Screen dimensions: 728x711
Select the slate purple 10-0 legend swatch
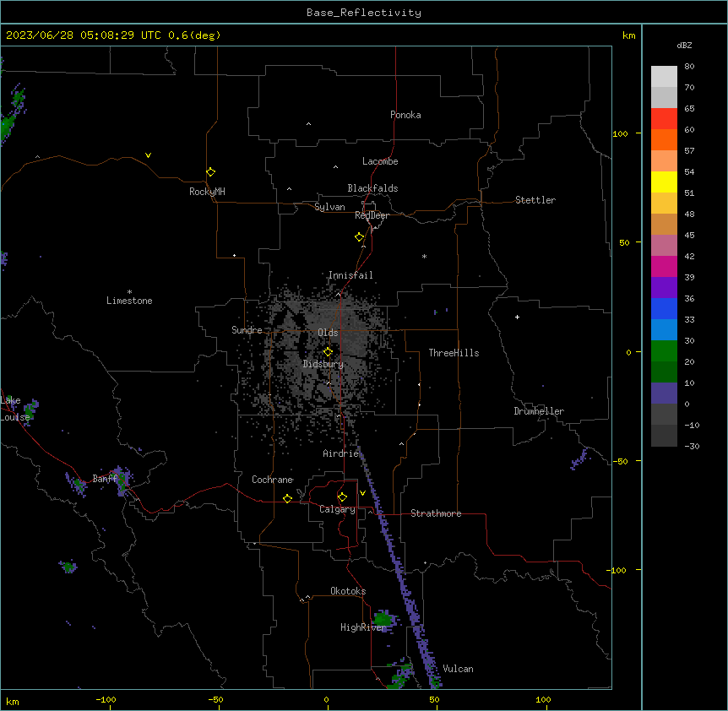(664, 393)
